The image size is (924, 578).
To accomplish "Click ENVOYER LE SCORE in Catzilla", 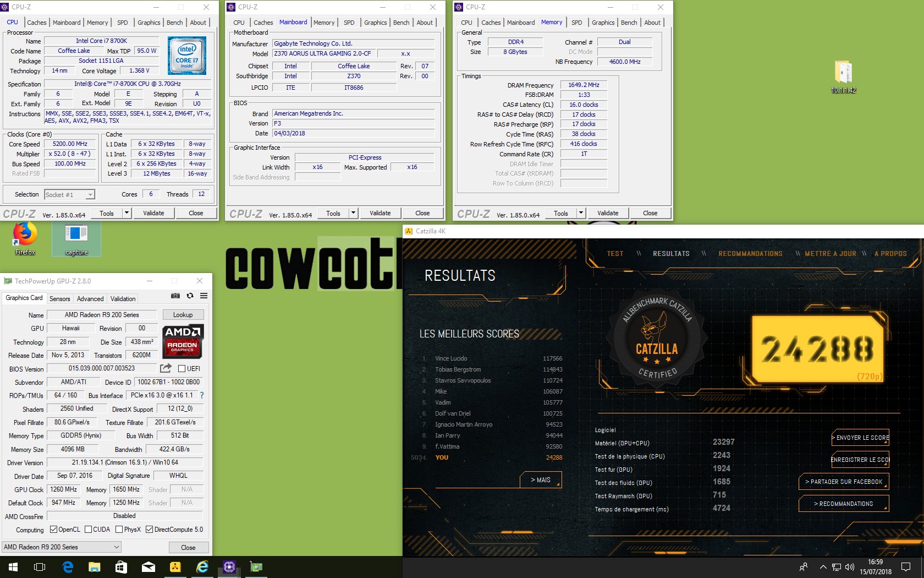I will (860, 438).
